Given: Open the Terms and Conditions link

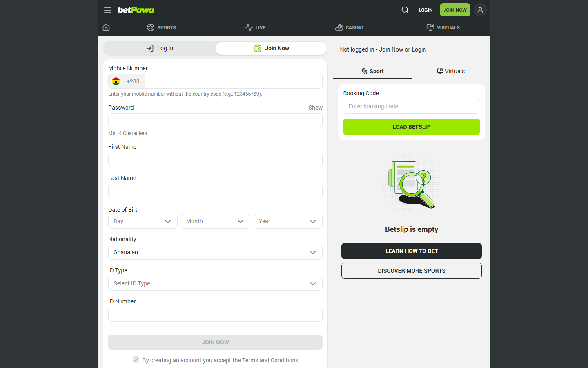Looking at the screenshot, I should pos(270,360).
